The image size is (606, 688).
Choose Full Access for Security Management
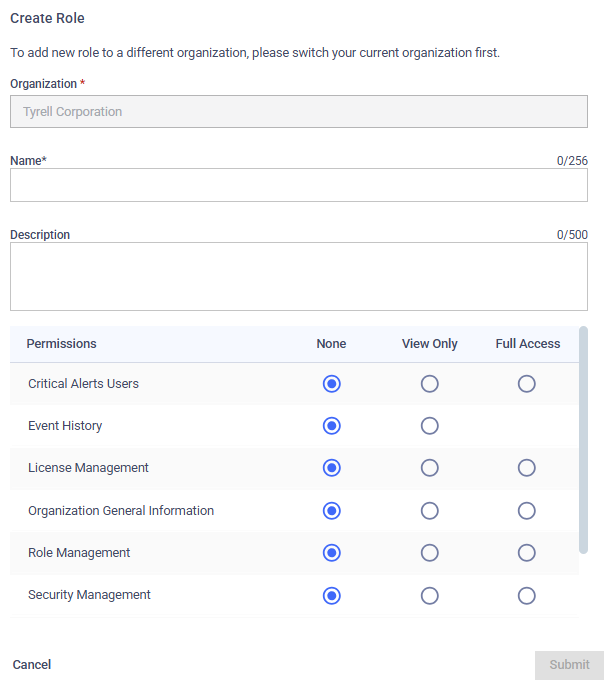tap(526, 596)
